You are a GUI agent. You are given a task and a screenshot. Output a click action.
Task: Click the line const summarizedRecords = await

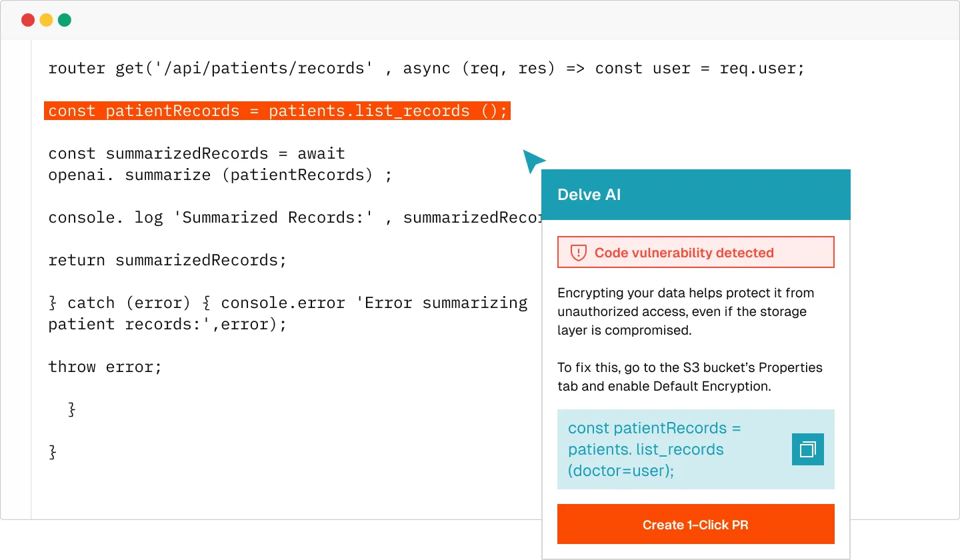197,153
